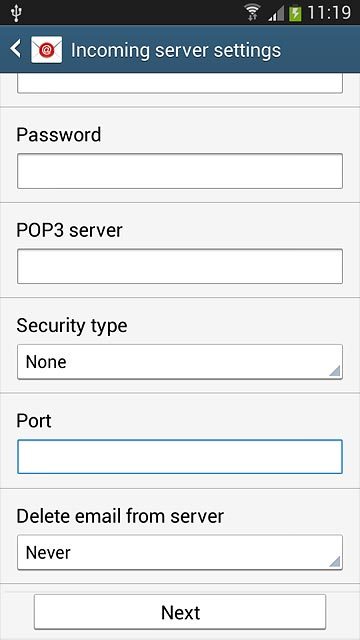The height and width of the screenshot is (640, 360).
Task: Tap the dropdown arrow on Security type field
Action: [334, 370]
